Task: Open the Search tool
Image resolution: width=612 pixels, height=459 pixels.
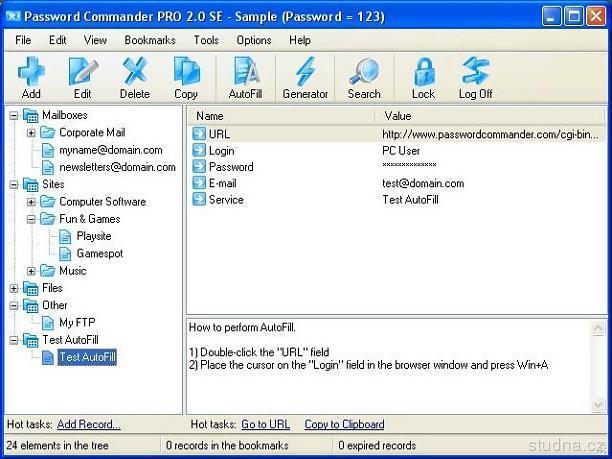Action: 364,77
